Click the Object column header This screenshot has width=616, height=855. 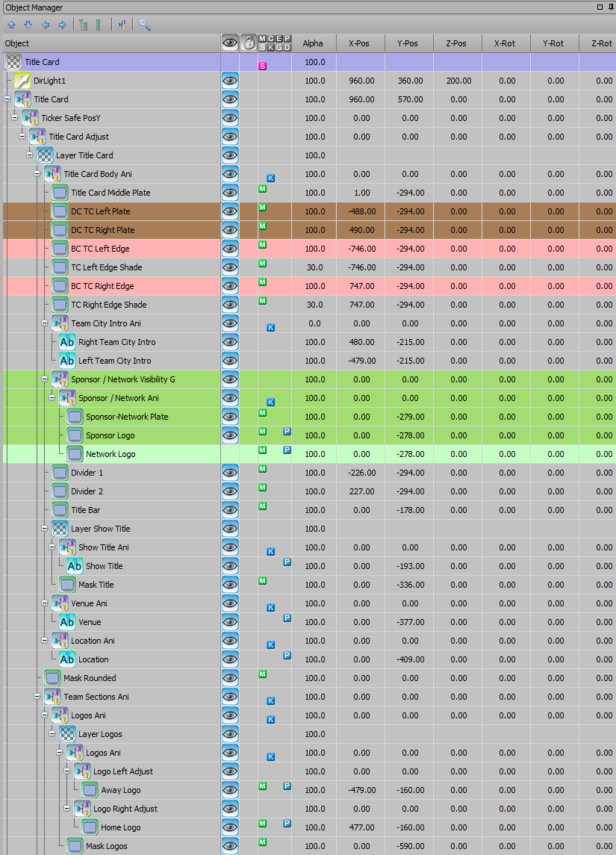pos(111,43)
